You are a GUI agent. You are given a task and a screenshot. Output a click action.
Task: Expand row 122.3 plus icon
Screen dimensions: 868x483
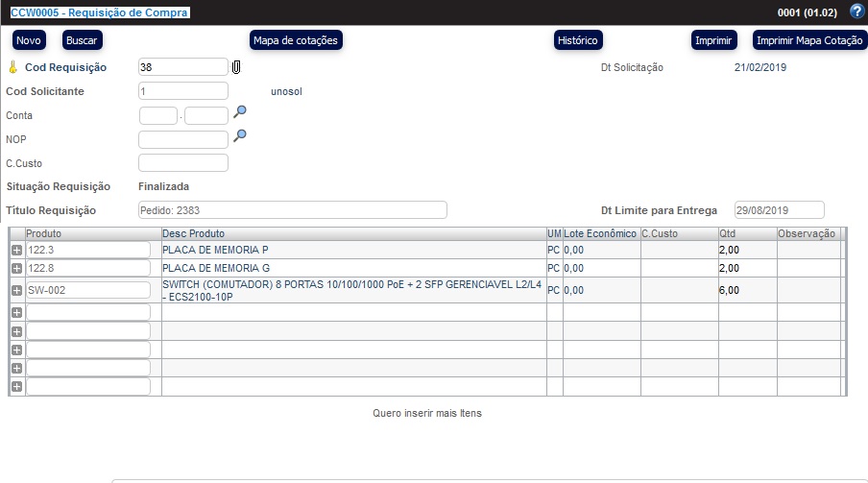point(16,250)
